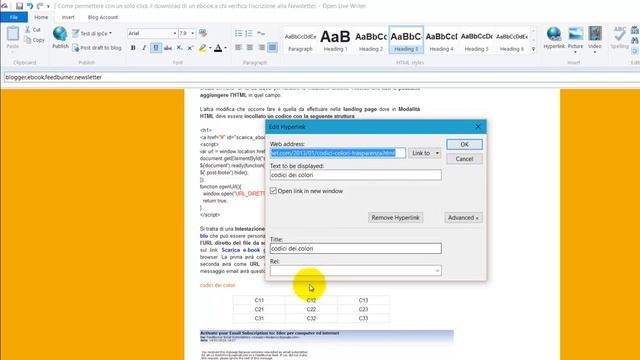
Task: Open the font color dropdown arrow
Action: point(225,48)
